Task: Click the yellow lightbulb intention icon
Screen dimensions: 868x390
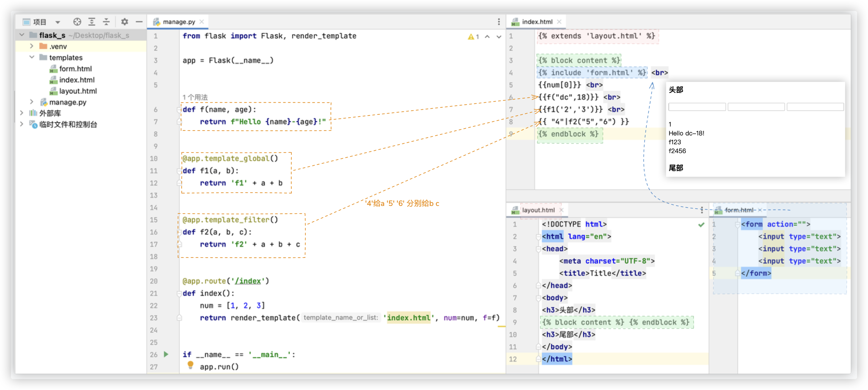Action: pos(190,364)
